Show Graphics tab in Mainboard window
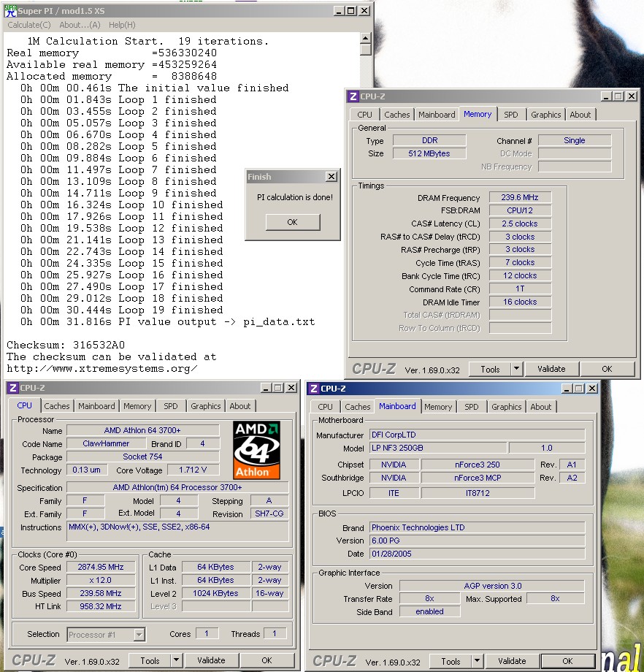Viewport: 644px width, 672px height. click(x=507, y=407)
